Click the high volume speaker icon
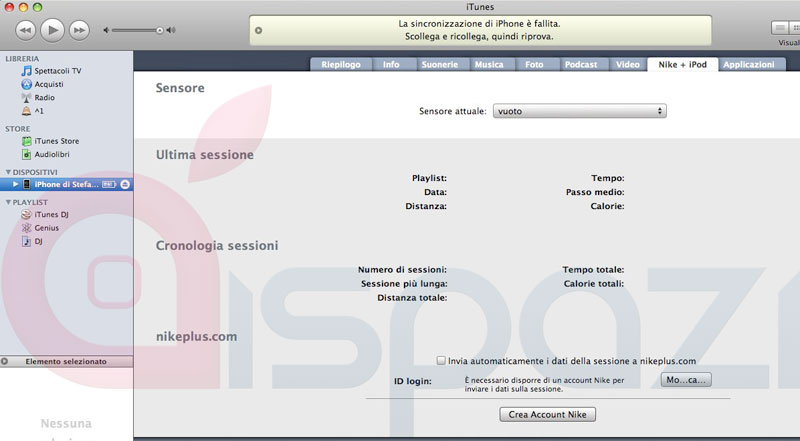 [171, 30]
